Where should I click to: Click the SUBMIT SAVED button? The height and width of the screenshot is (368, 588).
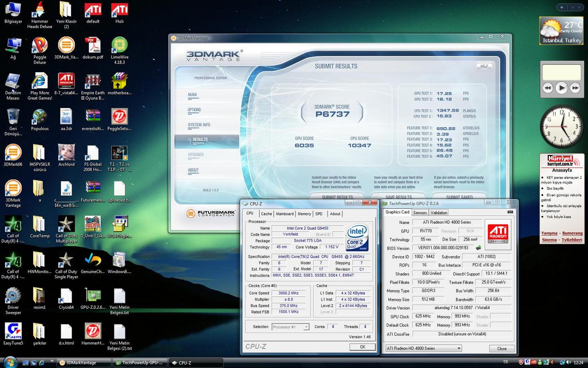point(459,197)
